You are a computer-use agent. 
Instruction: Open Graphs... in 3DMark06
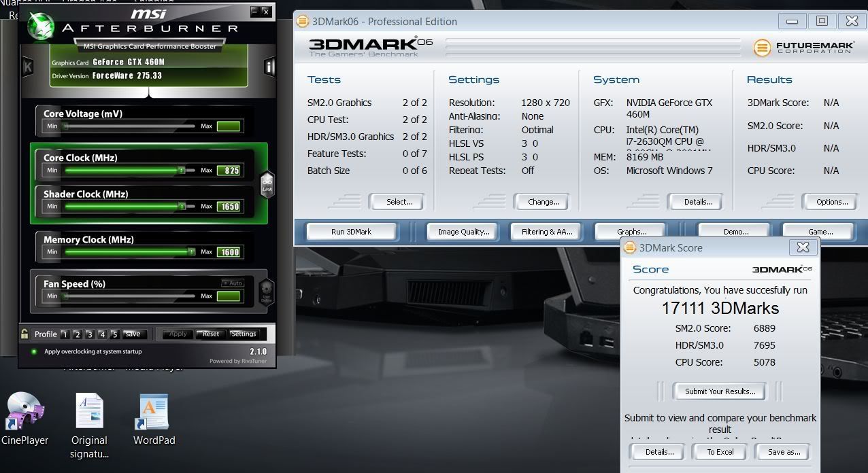[x=631, y=232]
